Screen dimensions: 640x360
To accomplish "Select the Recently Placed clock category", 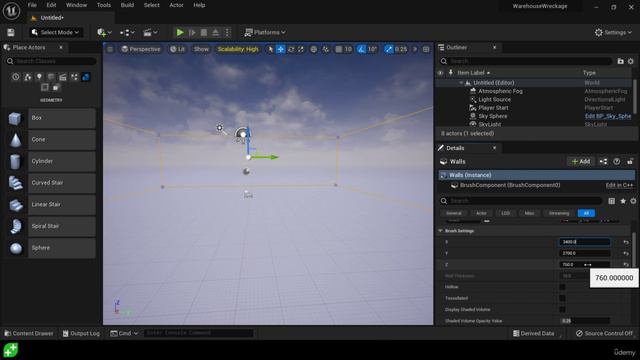I will click(x=16, y=77).
